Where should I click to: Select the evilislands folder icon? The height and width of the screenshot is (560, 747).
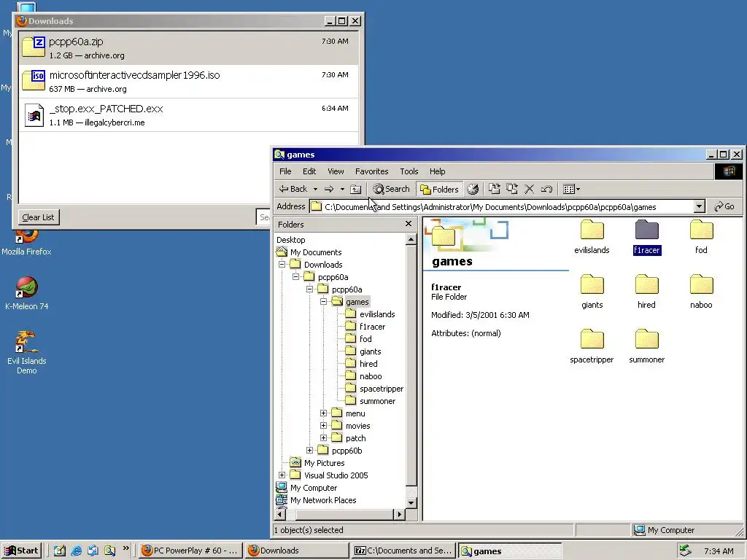pyautogui.click(x=592, y=230)
